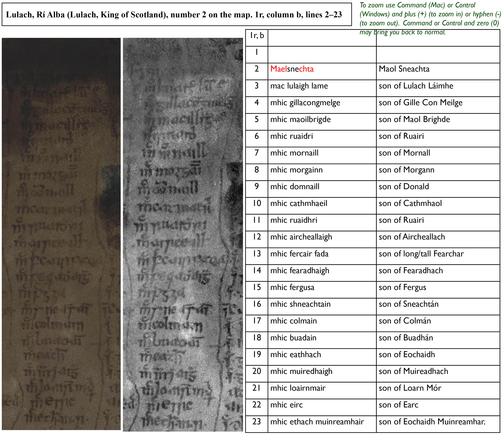Click 'son of Eochaidh' in row 19
The width and height of the screenshot is (504, 442).
pyautogui.click(x=438, y=357)
